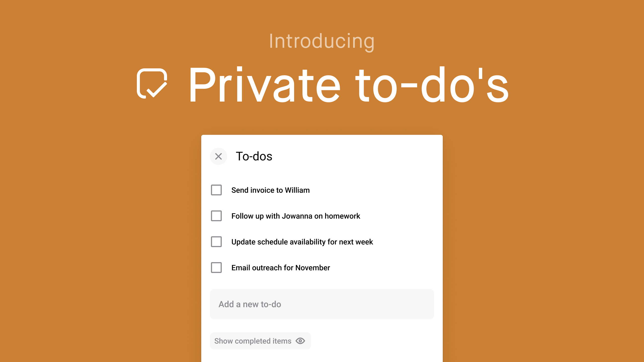
Task: Click the Show completed items button
Action: coord(260,341)
